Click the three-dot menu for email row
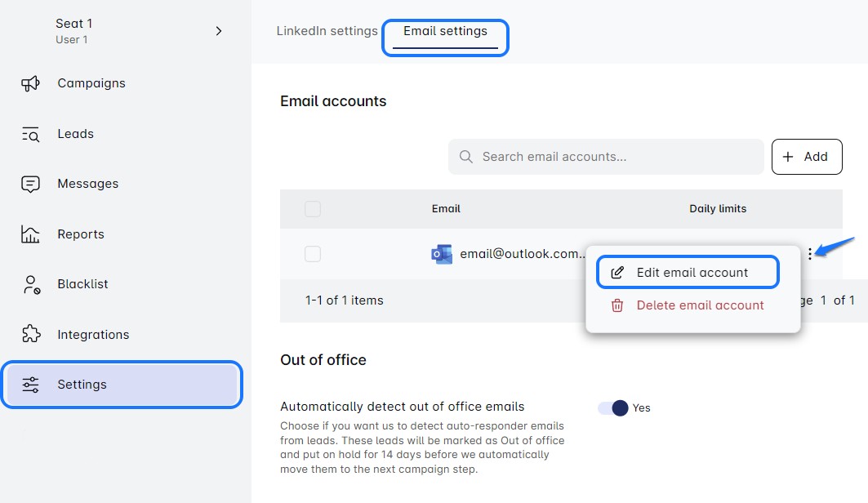The image size is (868, 503). (809, 254)
